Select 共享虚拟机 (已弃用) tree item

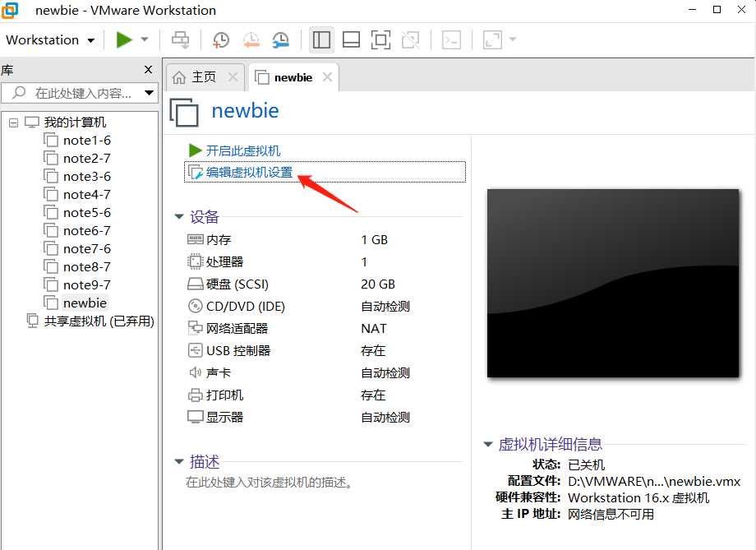click(99, 321)
